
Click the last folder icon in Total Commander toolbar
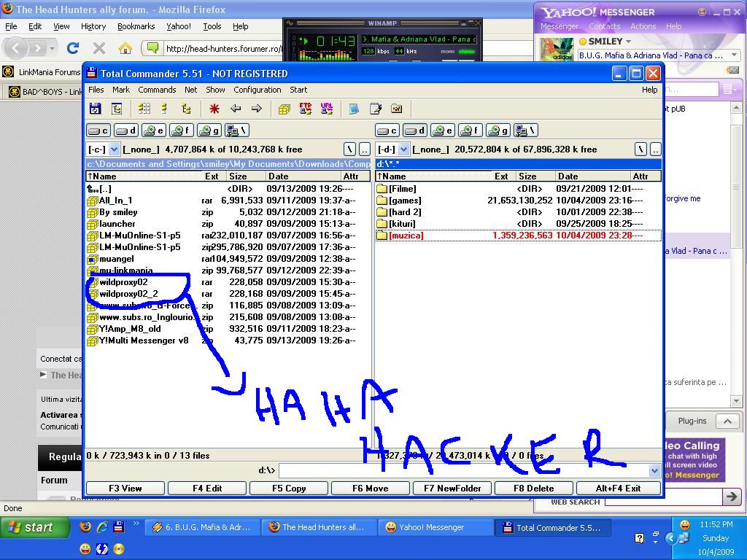(396, 109)
